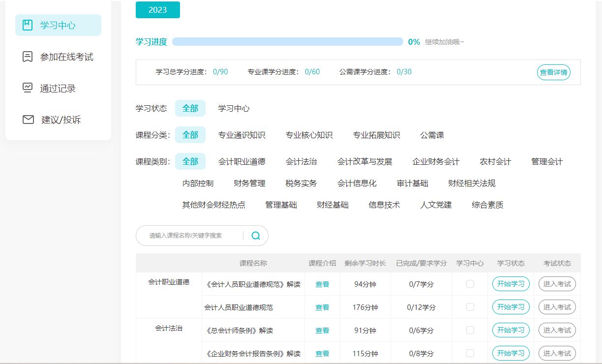Select the 2023 year tab
The image size is (602, 364).
pyautogui.click(x=157, y=10)
